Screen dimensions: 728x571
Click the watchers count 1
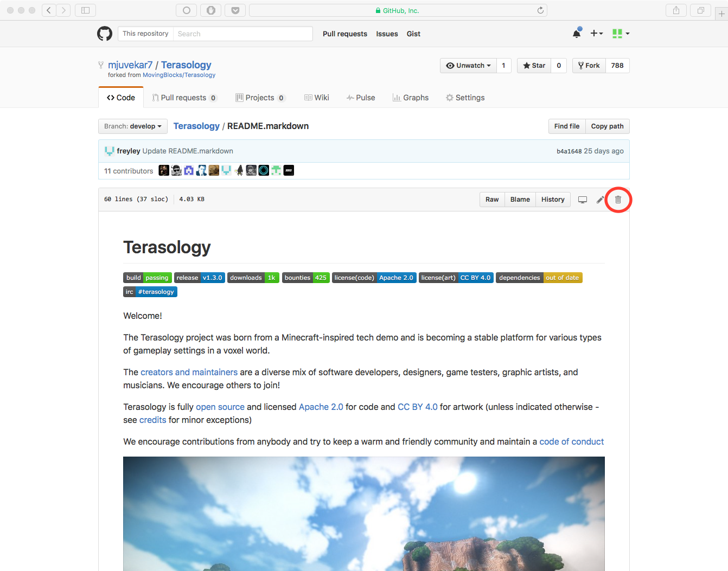click(503, 66)
